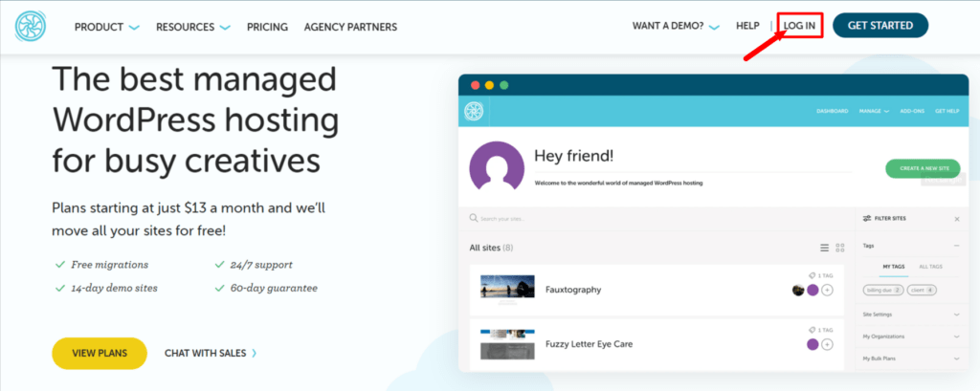Viewport: 980px width, 391px height.
Task: Select the All Tags tab
Action: [x=930, y=267]
